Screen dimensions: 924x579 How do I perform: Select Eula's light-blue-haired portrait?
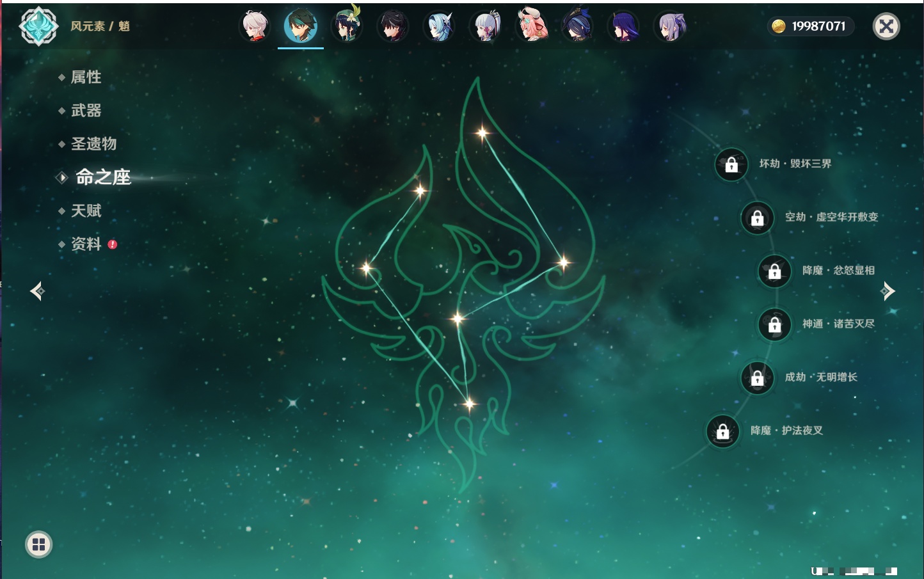(439, 26)
